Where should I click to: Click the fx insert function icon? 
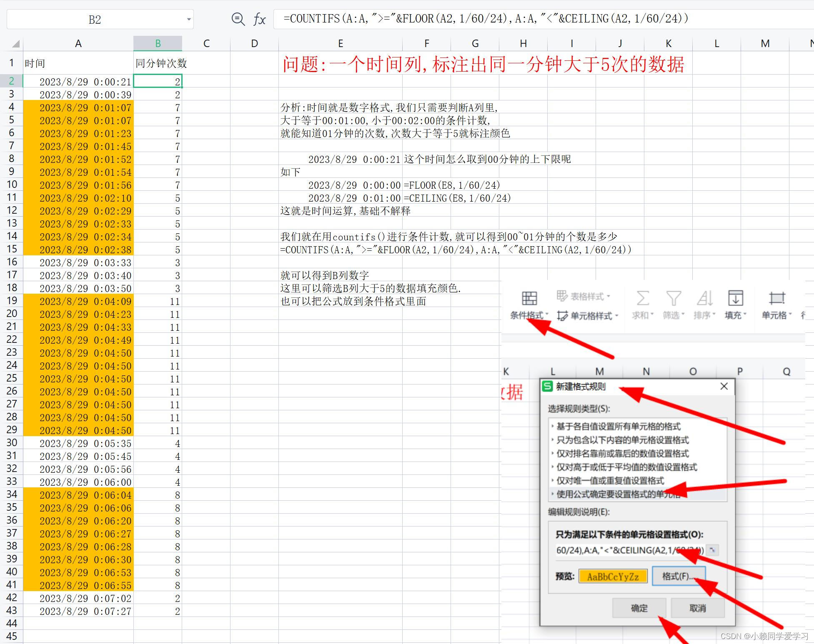point(259,18)
